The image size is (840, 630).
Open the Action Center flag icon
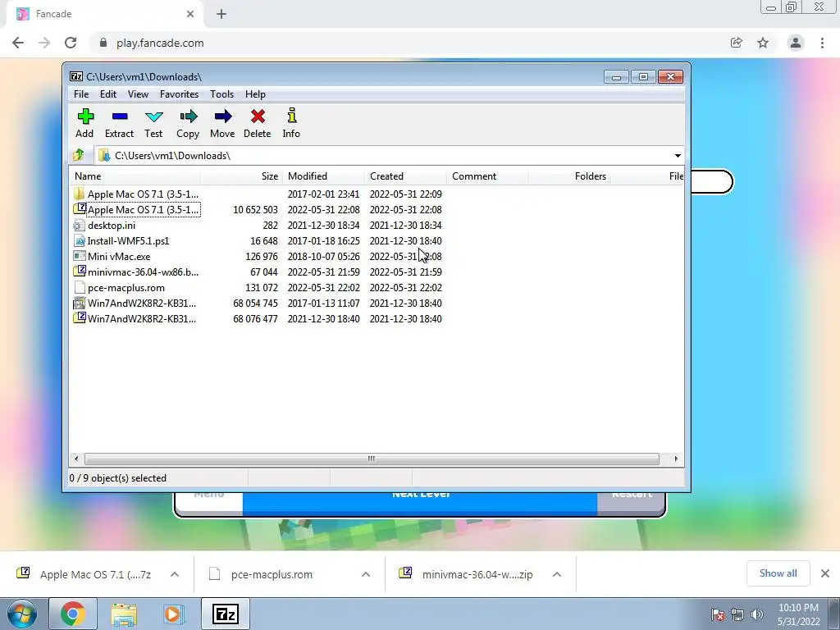click(718, 614)
